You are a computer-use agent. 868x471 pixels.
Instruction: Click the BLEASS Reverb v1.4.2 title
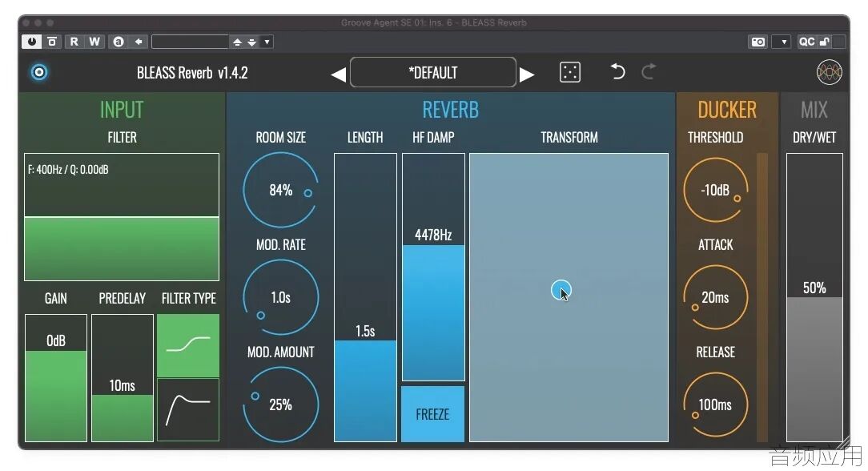[192, 73]
